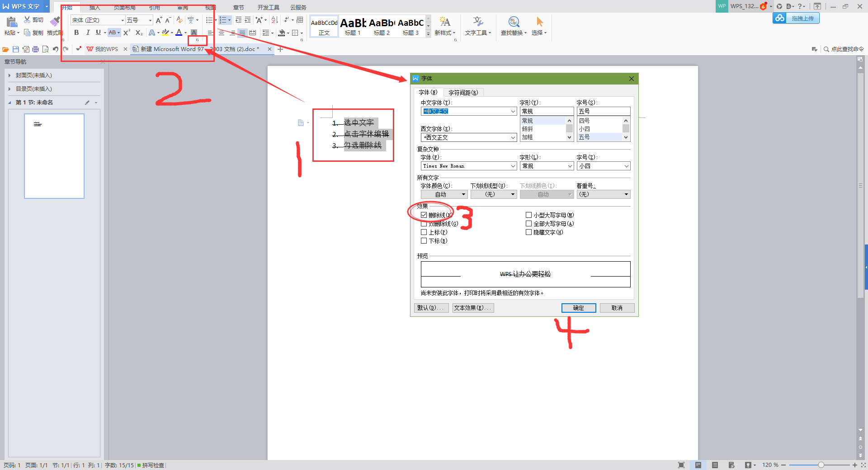Click the Open folder icon in quick access bar

[6, 49]
